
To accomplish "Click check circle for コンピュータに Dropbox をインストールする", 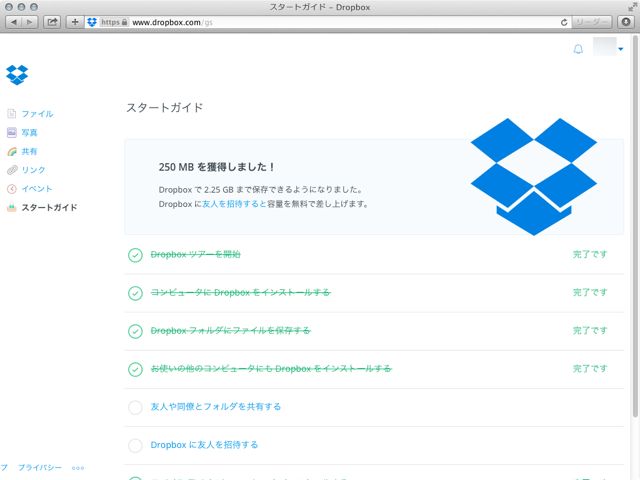I will click(135, 293).
